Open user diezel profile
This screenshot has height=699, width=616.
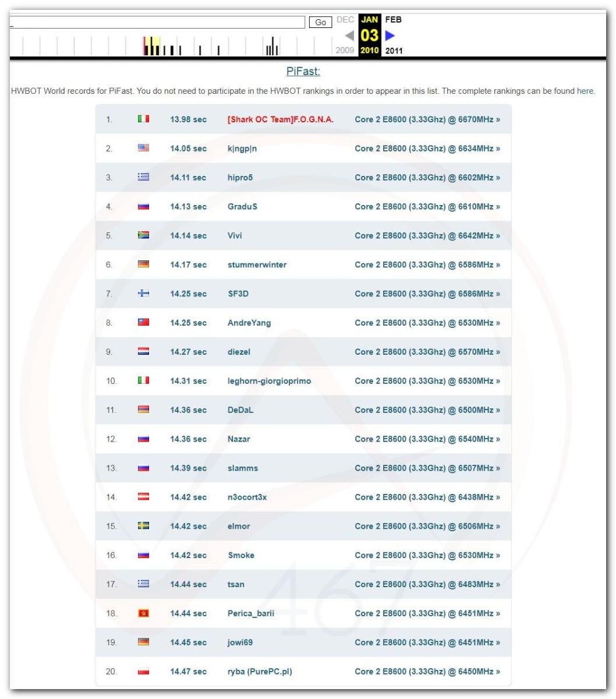tap(239, 352)
